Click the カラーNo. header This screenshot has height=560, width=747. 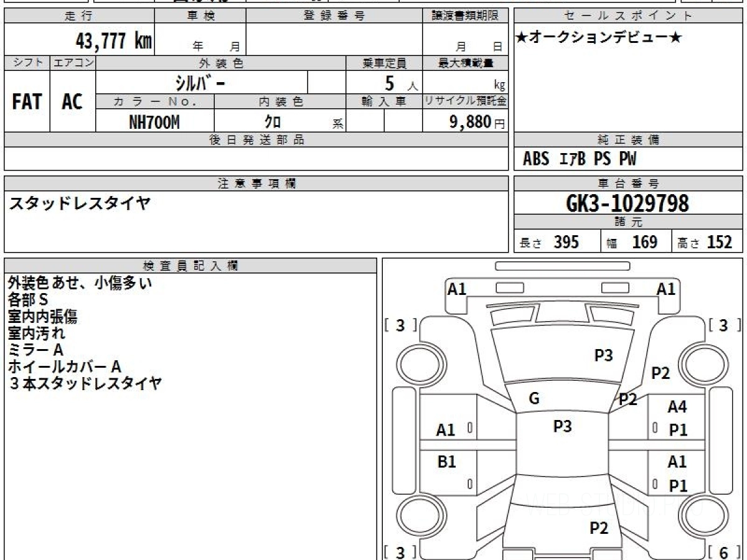tap(155, 101)
